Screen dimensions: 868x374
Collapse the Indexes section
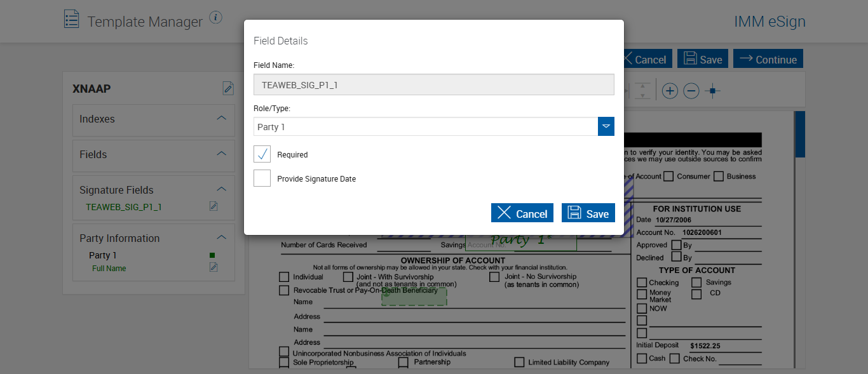(221, 118)
